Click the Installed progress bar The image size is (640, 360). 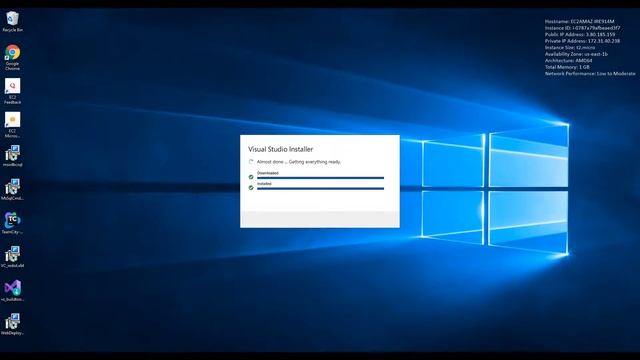[320, 189]
